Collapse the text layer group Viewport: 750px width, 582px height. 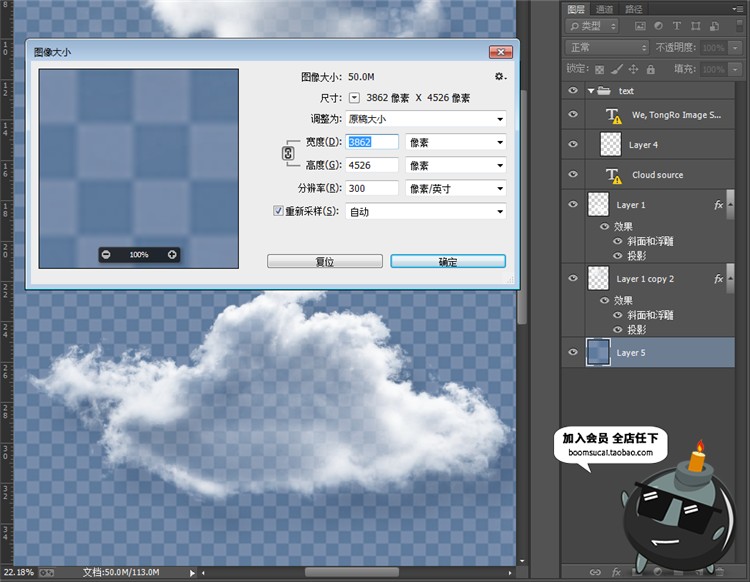pos(591,90)
